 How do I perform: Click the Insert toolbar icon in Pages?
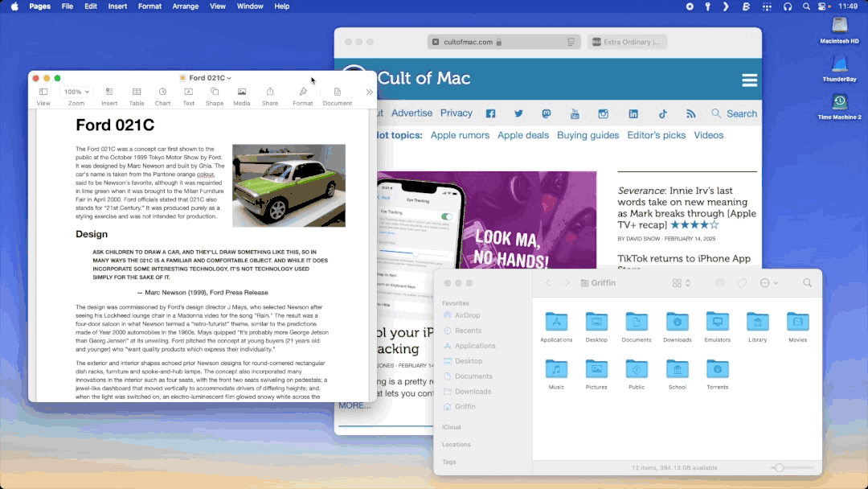point(109,92)
